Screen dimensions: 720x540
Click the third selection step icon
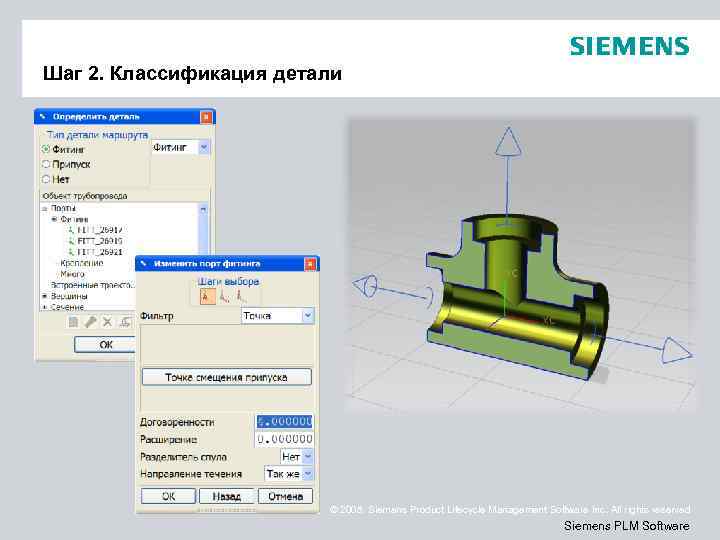pos(242,297)
